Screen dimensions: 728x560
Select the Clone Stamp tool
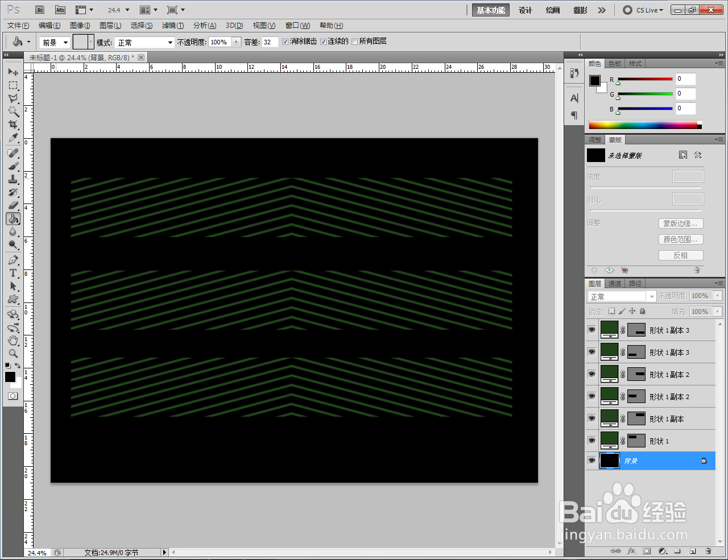pos(13,180)
